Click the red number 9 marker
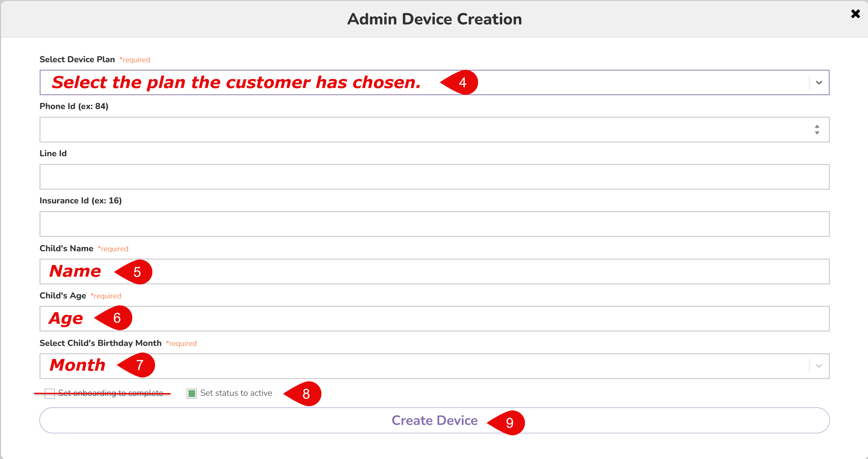The width and height of the screenshot is (868, 459). 509,423
